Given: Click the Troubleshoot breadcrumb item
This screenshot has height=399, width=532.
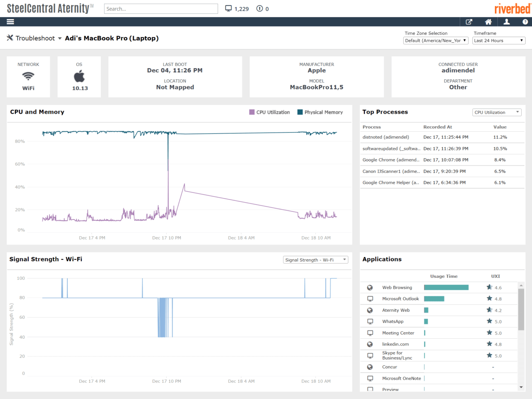Looking at the screenshot, I should (x=35, y=38).
